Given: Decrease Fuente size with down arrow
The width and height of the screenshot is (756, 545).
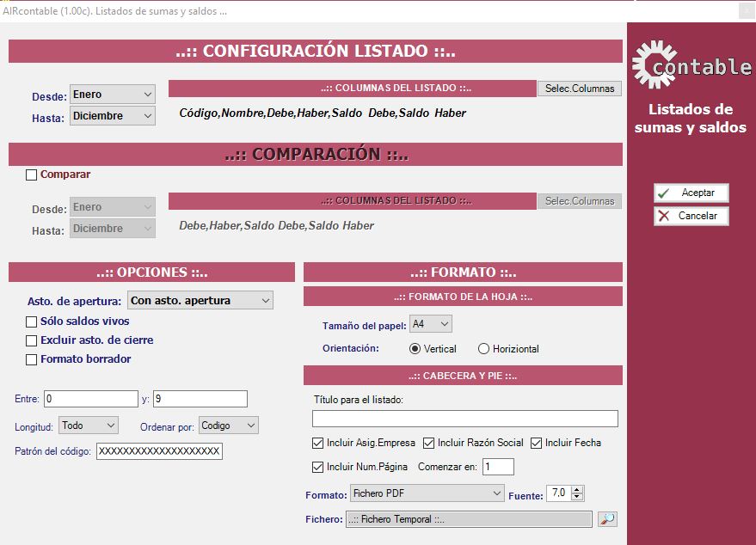Looking at the screenshot, I should point(577,497).
